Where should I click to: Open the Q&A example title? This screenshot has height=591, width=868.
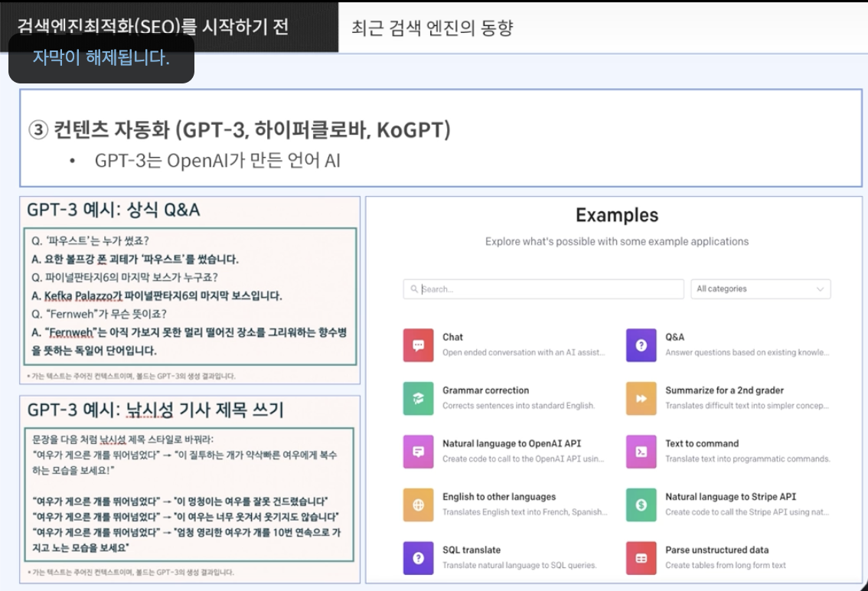[x=675, y=337]
